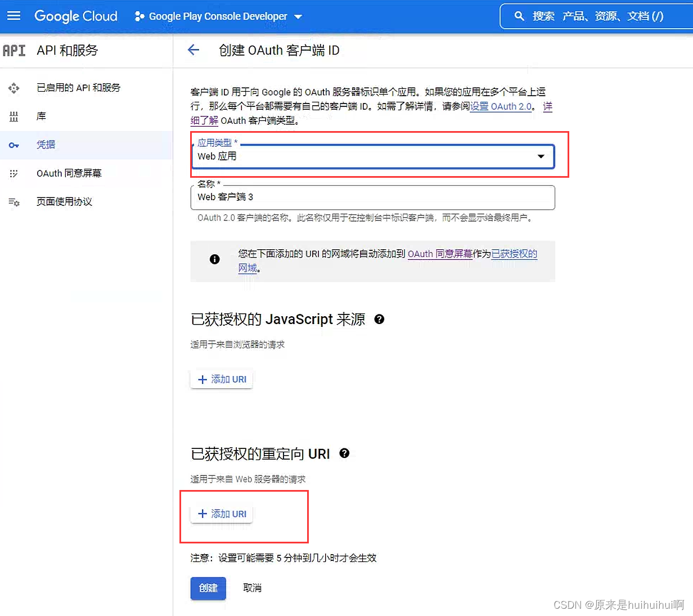
Task: Expand the Google Play Console Developer project selector
Action: 298,16
